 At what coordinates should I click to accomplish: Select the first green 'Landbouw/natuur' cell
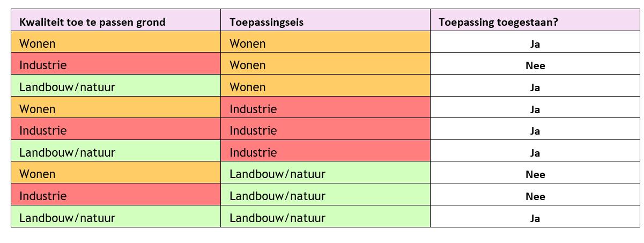67,87
